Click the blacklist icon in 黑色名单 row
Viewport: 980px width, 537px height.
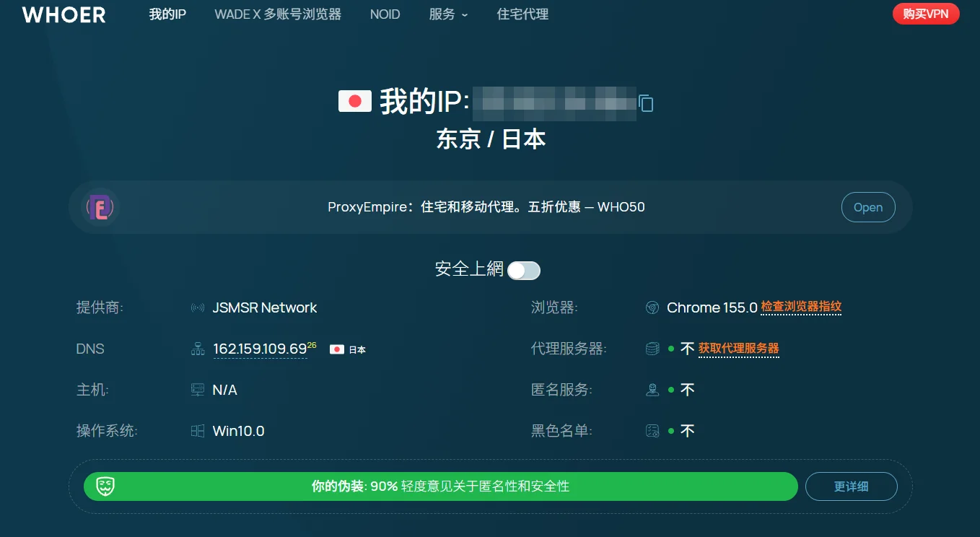click(x=652, y=432)
